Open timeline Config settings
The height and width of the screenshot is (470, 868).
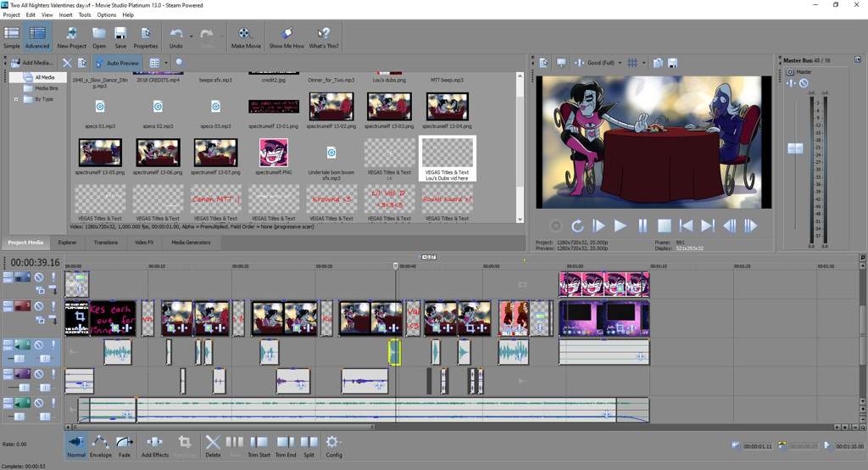[333, 446]
